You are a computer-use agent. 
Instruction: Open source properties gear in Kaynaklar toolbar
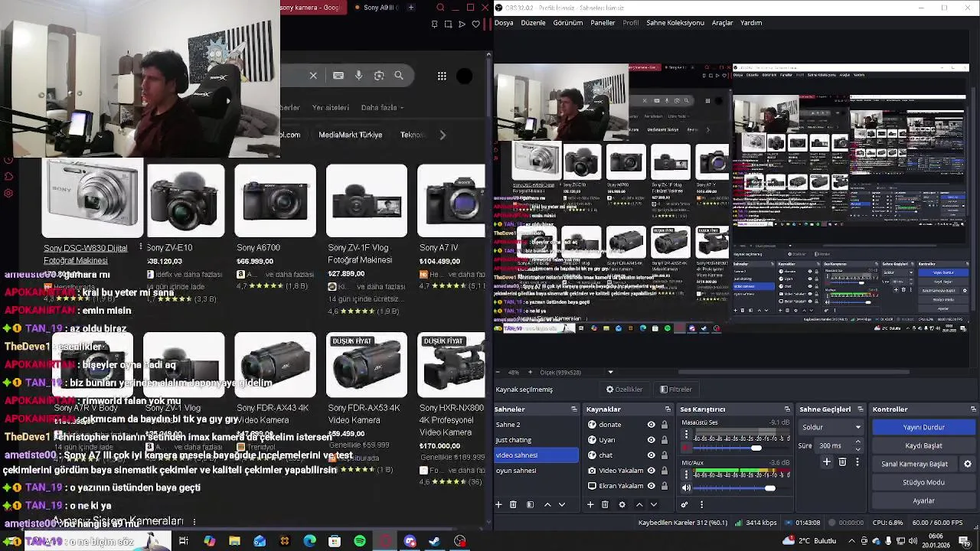tap(622, 504)
